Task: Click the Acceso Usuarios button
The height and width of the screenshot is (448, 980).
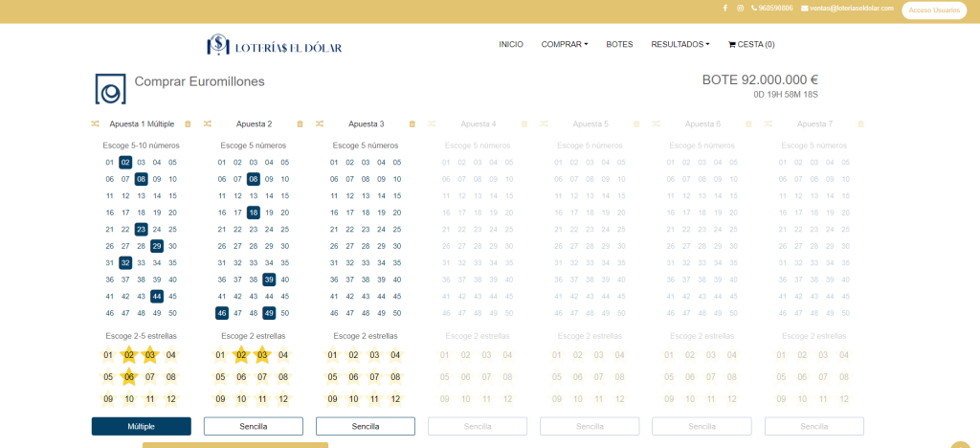Action: coord(934,11)
